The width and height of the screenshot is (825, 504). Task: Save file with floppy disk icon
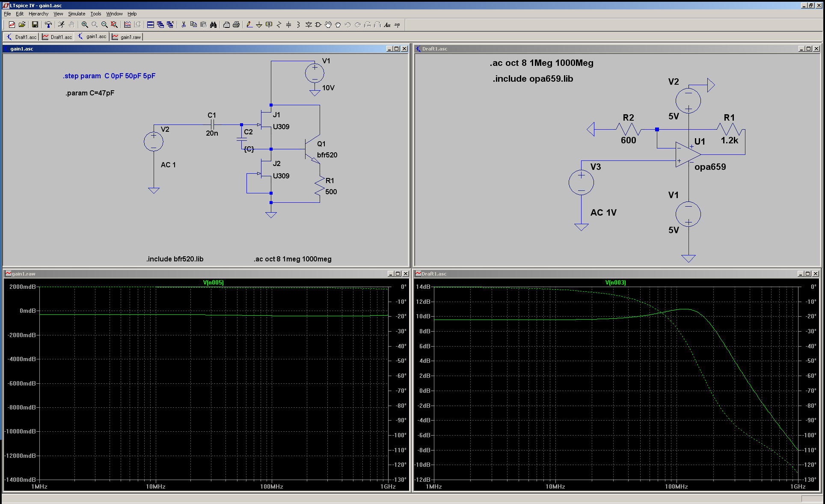[35, 25]
